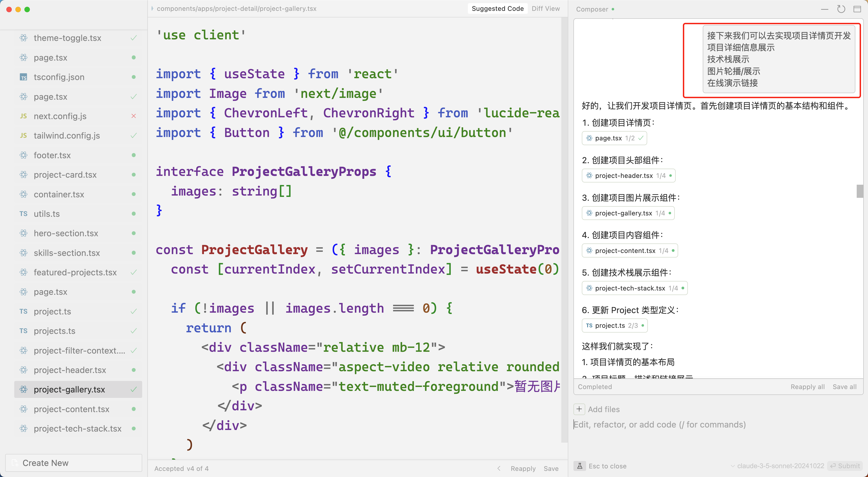Click the red X mark on next.config.js
This screenshot has height=477, width=868.
(x=134, y=116)
